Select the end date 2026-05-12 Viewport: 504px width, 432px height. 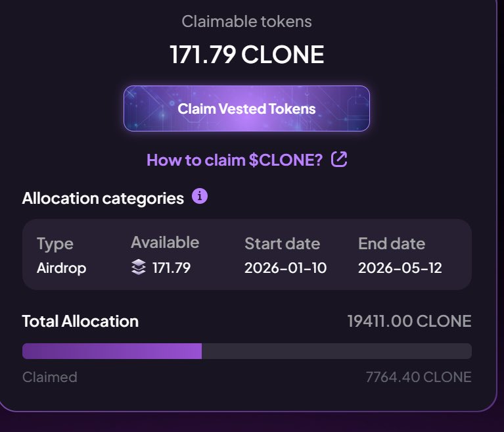400,268
